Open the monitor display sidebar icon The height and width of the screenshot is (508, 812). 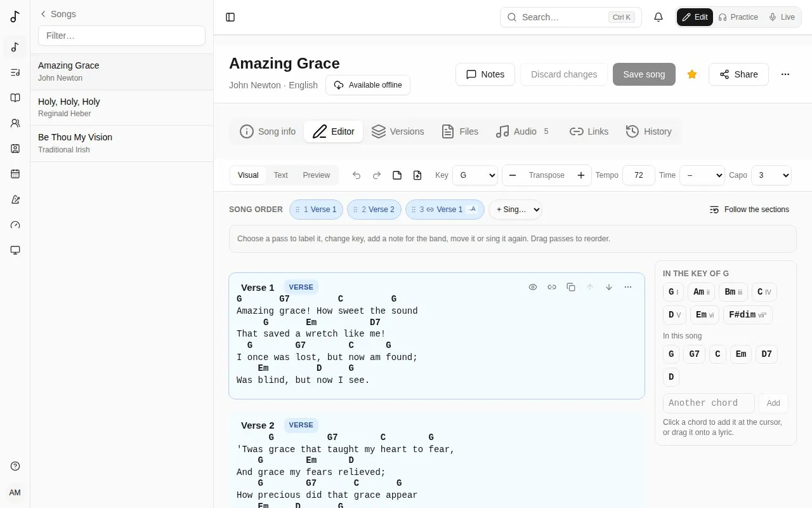click(15, 250)
